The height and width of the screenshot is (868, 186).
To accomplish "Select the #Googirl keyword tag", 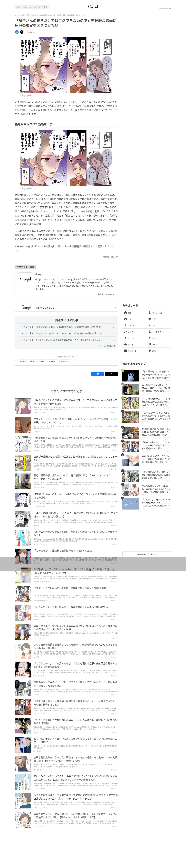I will pos(53,361).
